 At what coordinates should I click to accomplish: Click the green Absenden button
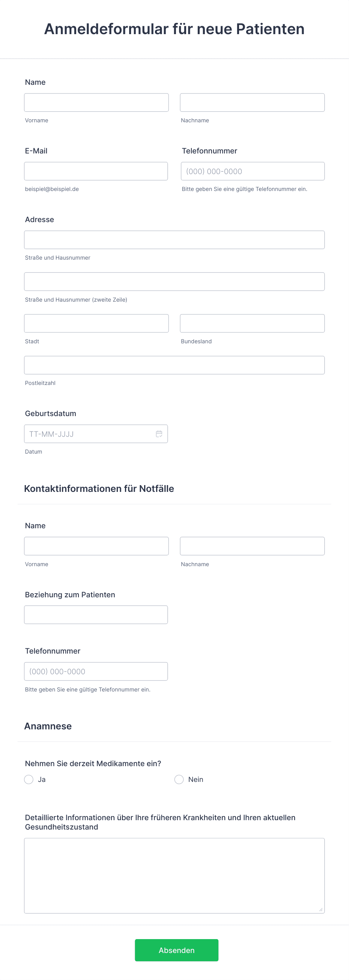coord(177,950)
